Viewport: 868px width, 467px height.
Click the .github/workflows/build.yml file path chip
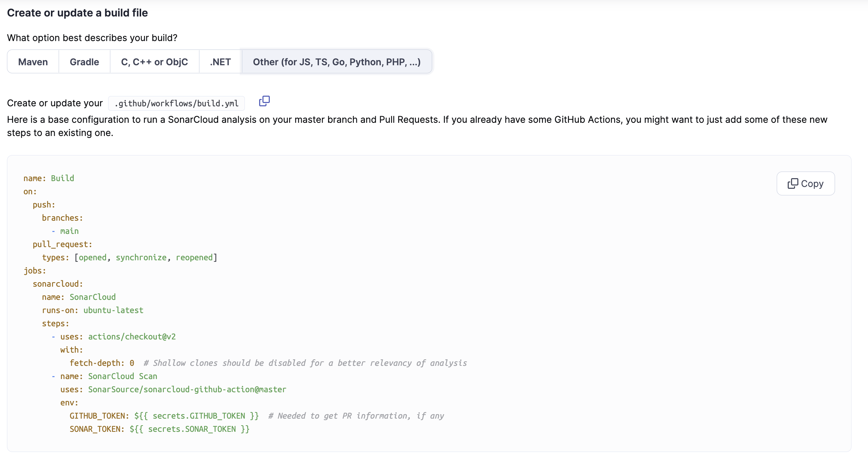tap(176, 103)
